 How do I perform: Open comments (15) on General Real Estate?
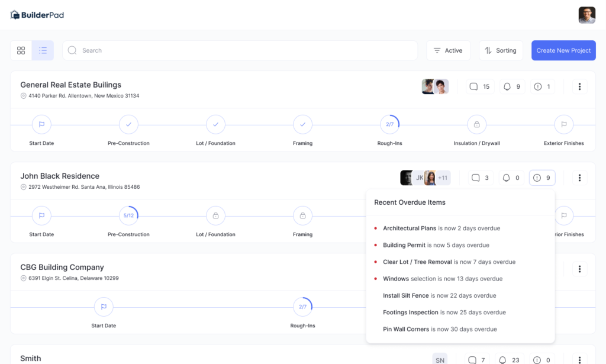coord(480,86)
